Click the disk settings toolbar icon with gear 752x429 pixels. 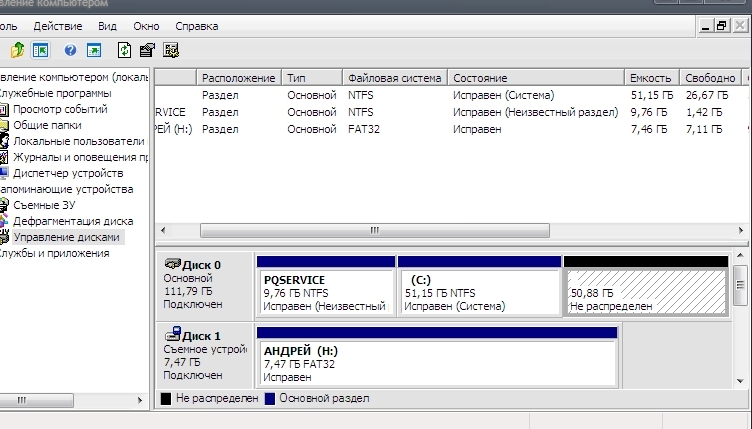[171, 49]
